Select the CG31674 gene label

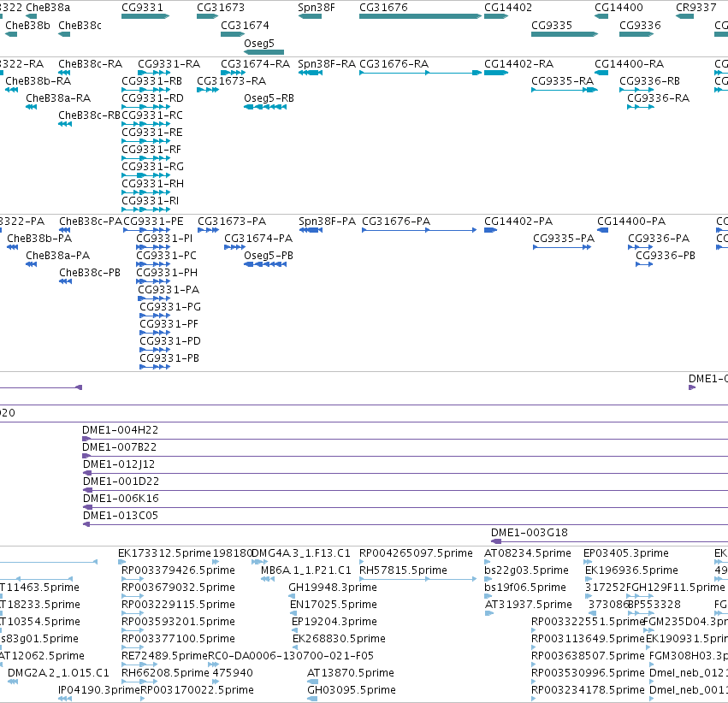[245, 25]
